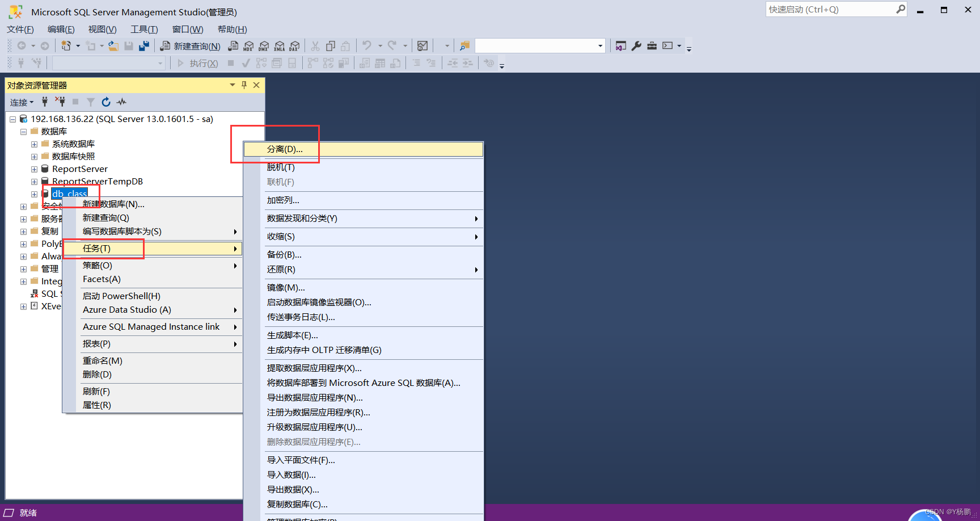Image resolution: width=980 pixels, height=521 pixels.
Task: Choose 删除(D) from context menu
Action: point(153,375)
